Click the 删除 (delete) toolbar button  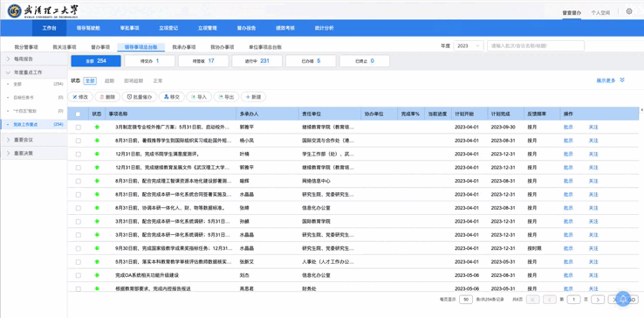[x=107, y=97]
